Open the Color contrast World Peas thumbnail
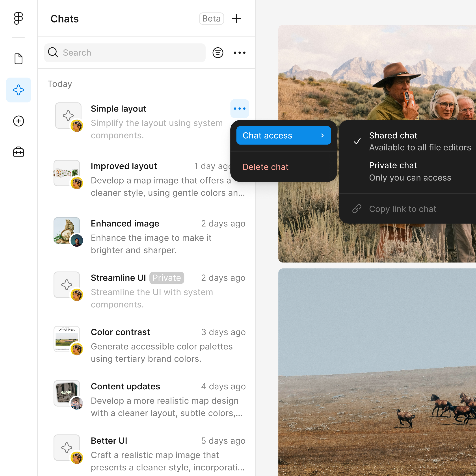 click(x=67, y=339)
